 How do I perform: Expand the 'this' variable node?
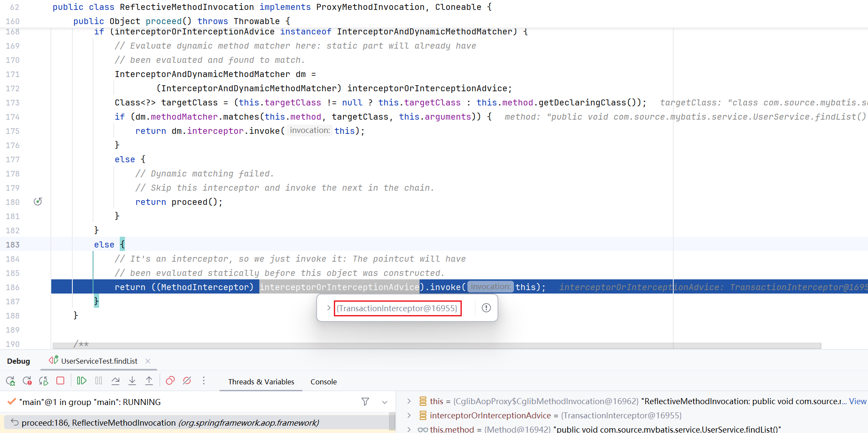tap(409, 401)
